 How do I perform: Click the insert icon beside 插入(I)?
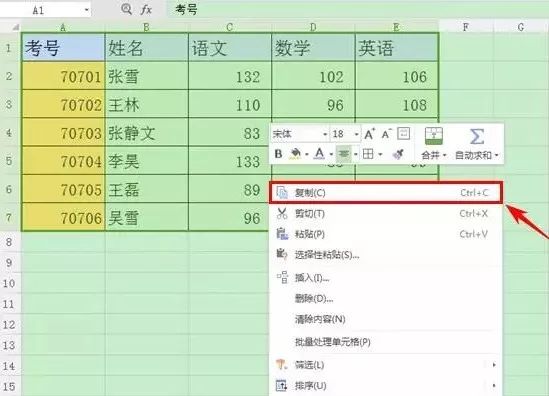[282, 277]
